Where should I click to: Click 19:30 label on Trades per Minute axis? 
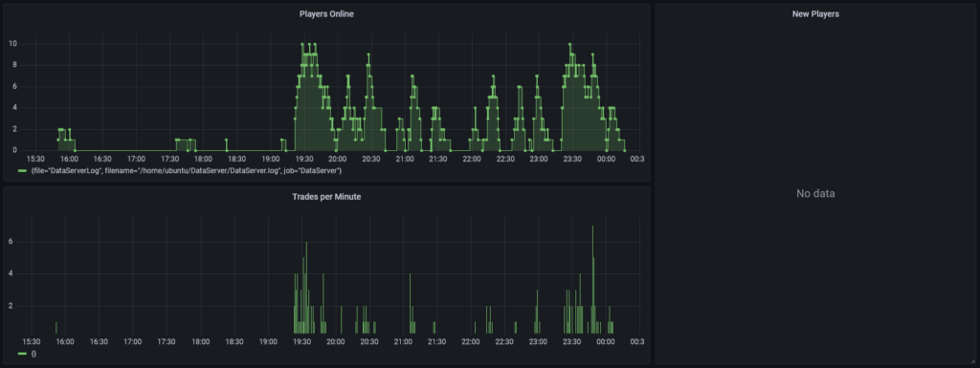301,342
